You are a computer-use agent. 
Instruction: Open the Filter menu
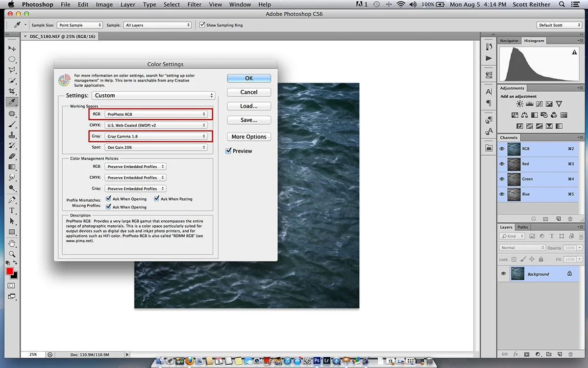pyautogui.click(x=195, y=4)
